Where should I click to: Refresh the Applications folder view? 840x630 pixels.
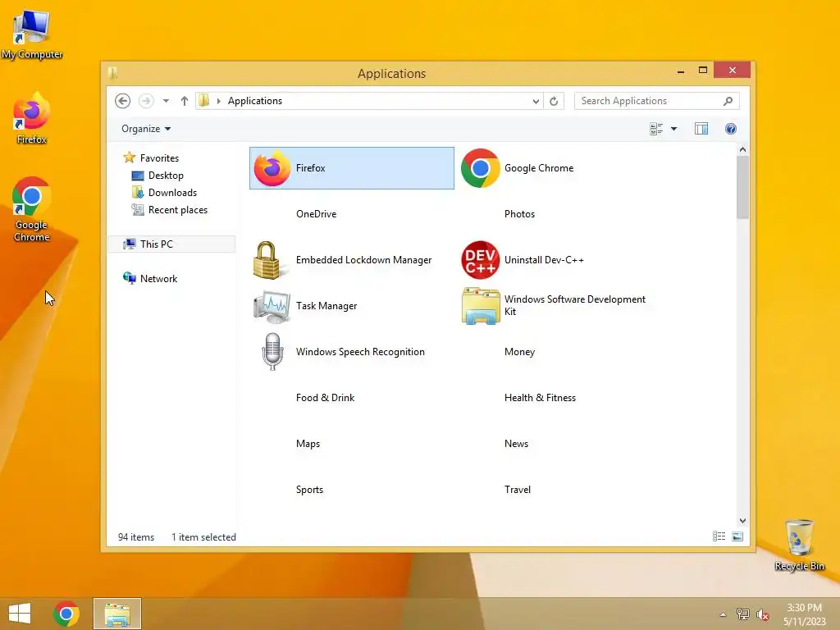click(x=554, y=101)
